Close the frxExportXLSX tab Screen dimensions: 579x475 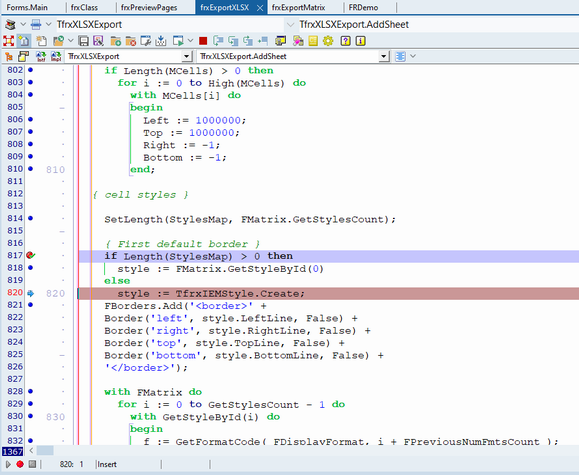coord(260,8)
